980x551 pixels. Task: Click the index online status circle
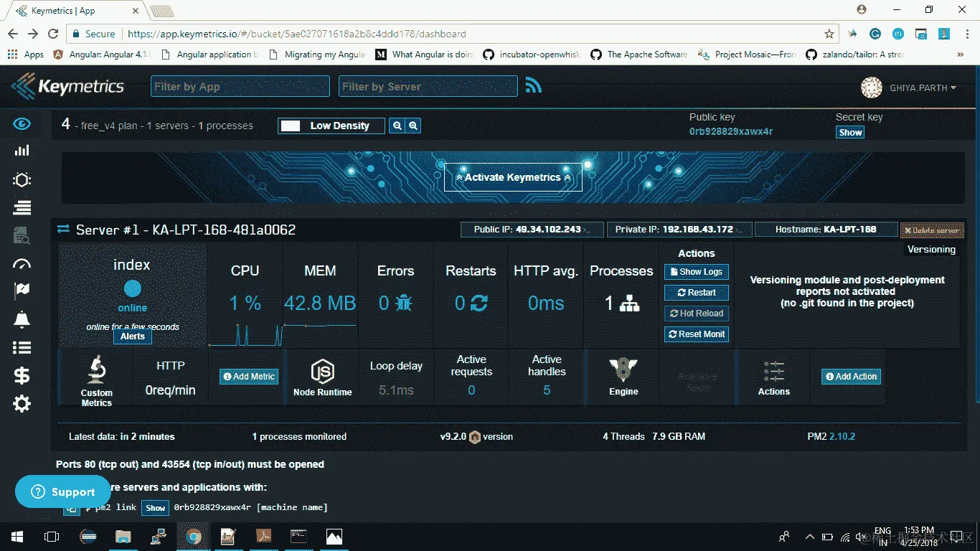[x=133, y=288]
